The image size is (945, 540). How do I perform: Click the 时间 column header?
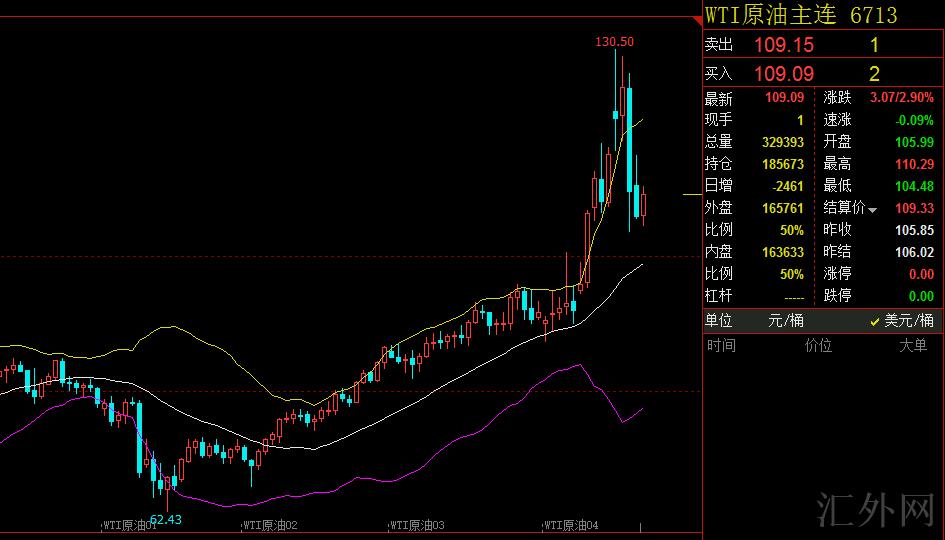tap(721, 345)
